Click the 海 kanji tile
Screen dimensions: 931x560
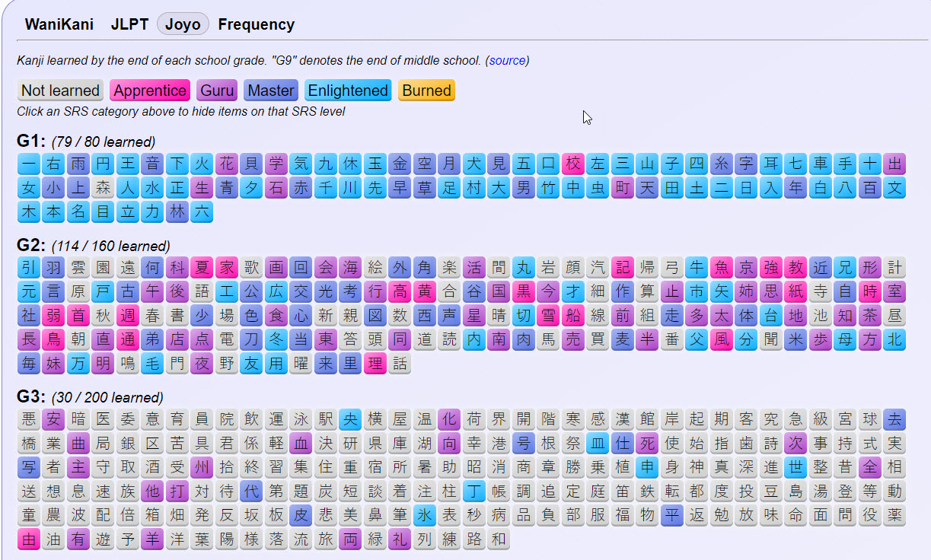(350, 267)
